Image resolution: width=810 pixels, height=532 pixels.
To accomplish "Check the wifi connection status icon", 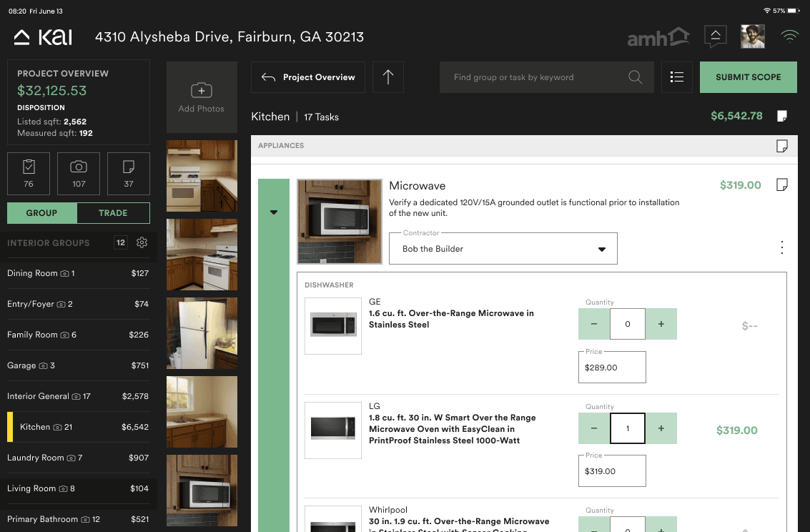I will coord(789,36).
